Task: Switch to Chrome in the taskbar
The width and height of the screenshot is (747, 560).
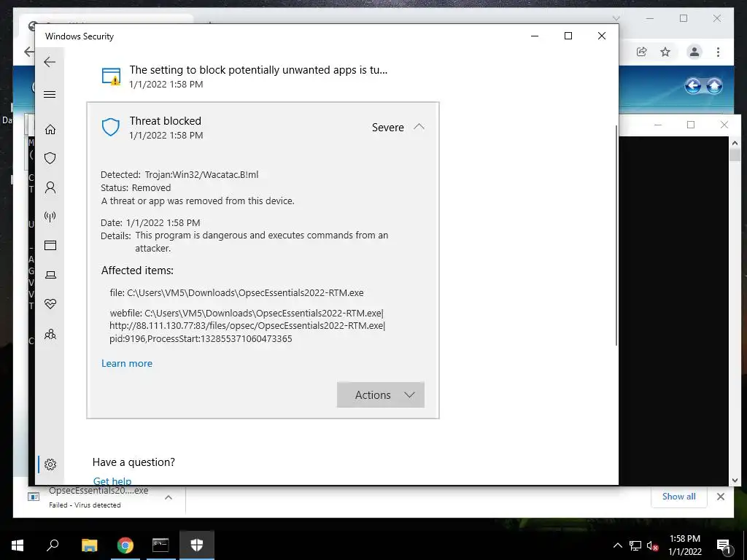Action: (x=125, y=545)
